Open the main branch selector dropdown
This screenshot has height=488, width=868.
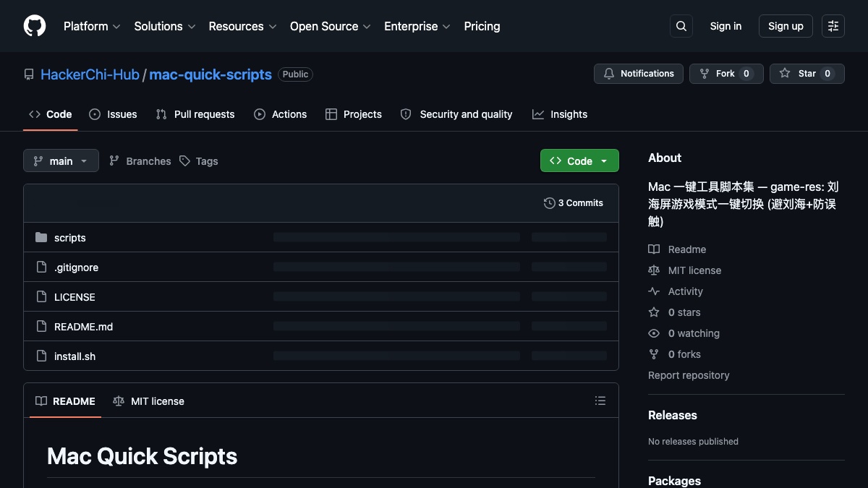(61, 161)
